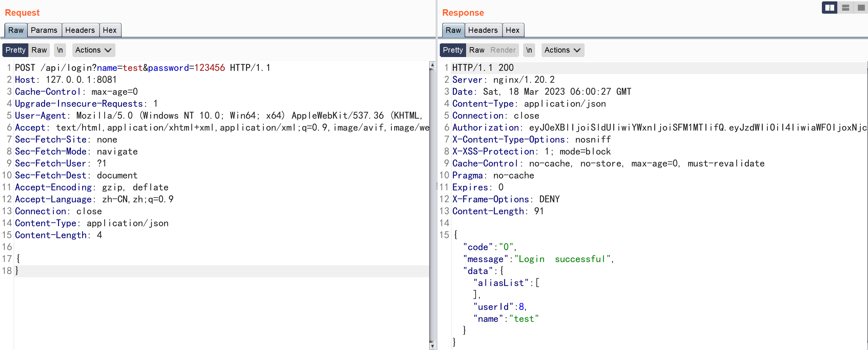
Task: Click the Pragma: no-cache line
Action: tap(493, 175)
